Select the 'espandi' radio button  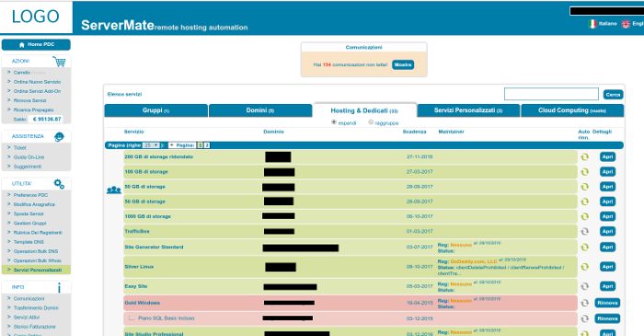(334, 122)
